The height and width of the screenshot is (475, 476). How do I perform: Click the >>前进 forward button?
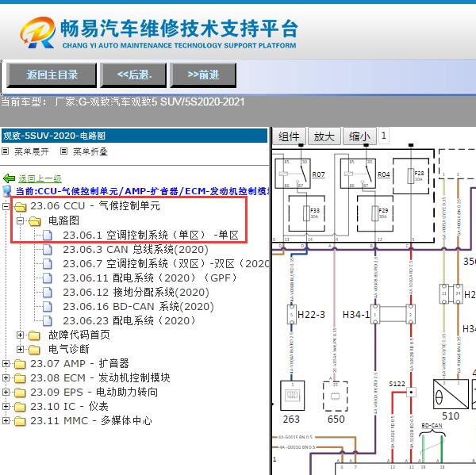click(x=203, y=75)
